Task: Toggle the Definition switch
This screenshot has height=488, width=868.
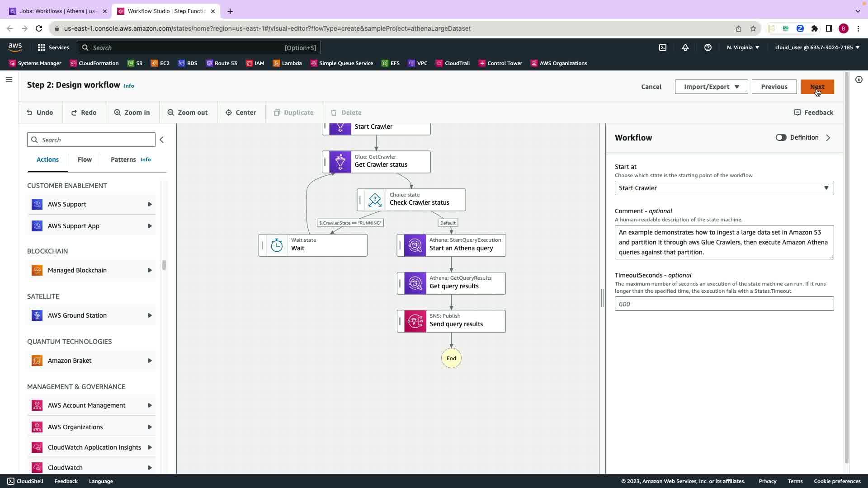Action: tap(781, 137)
